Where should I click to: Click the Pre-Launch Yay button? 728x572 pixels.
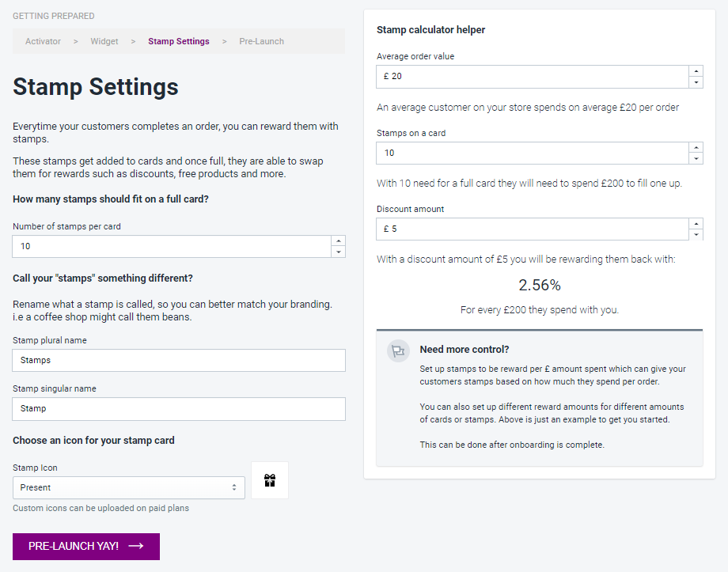[x=86, y=546]
